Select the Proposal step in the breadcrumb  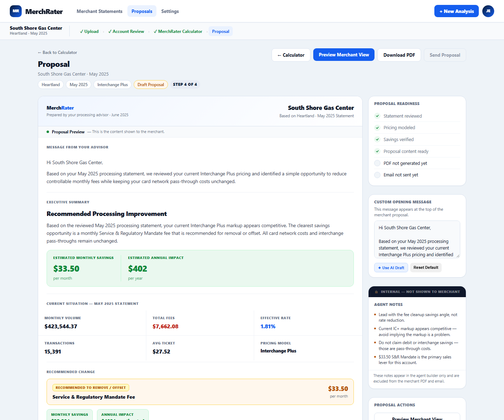point(220,31)
